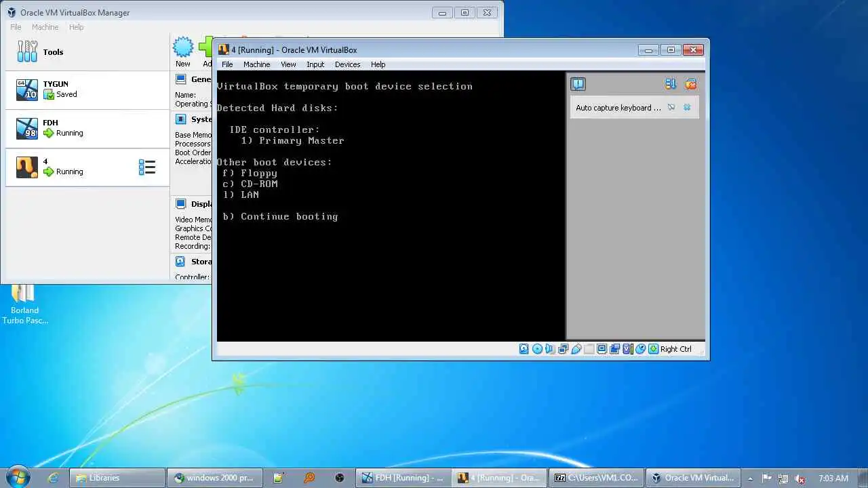Click the Right Ctrl host key label
Viewport: 868px width, 488px height.
(676, 349)
